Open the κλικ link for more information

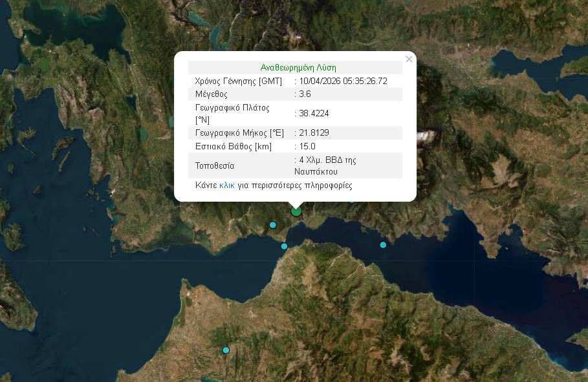pyautogui.click(x=227, y=185)
